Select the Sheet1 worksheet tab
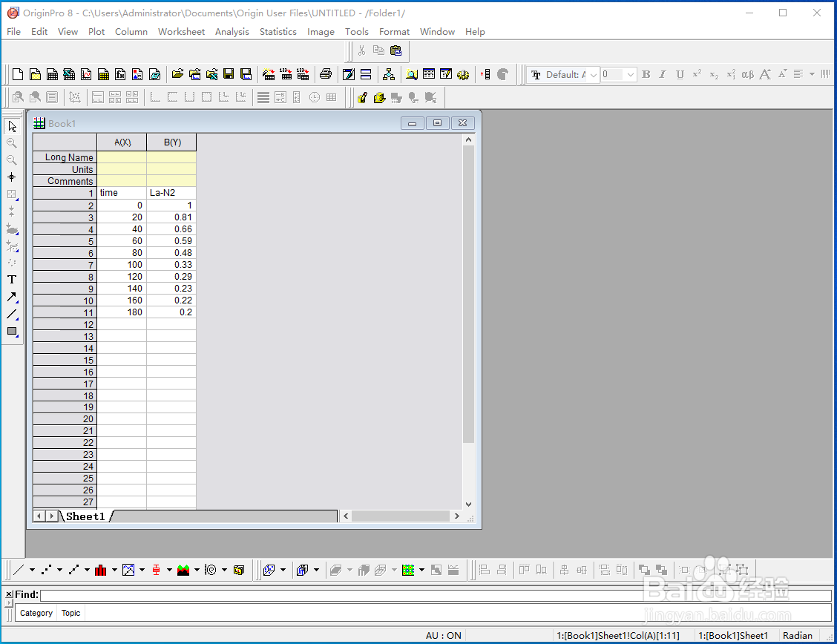The height and width of the screenshot is (644, 837). (85, 516)
